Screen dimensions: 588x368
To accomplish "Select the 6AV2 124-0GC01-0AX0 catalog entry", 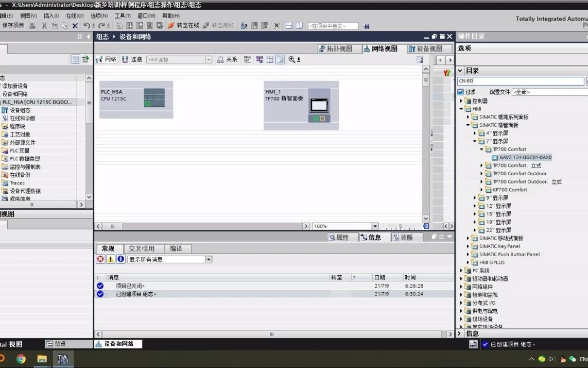I will click(525, 157).
